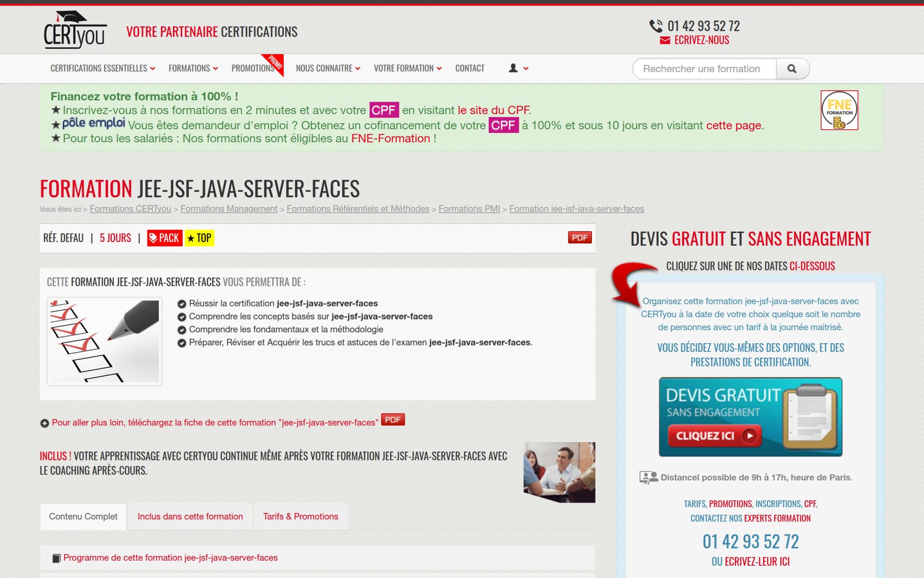Screen dimensions: 924x578
Task: Click the second CPF badge near 'à 100%'
Action: pos(504,125)
